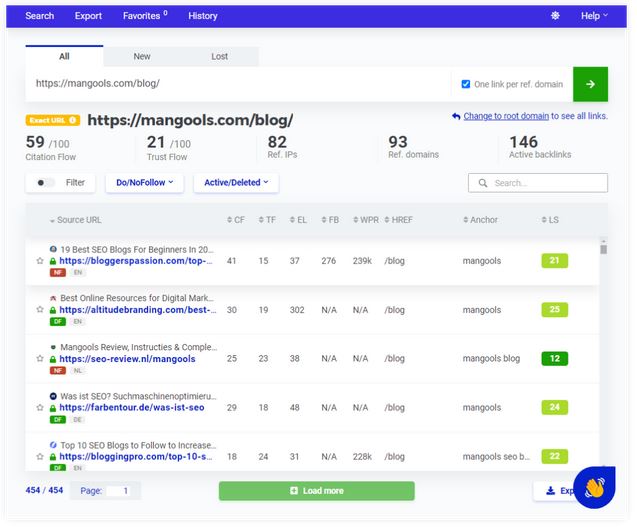The width and height of the screenshot is (637, 528).
Task: Click the lock icon beside seo-review.nl URL
Action: (53, 359)
